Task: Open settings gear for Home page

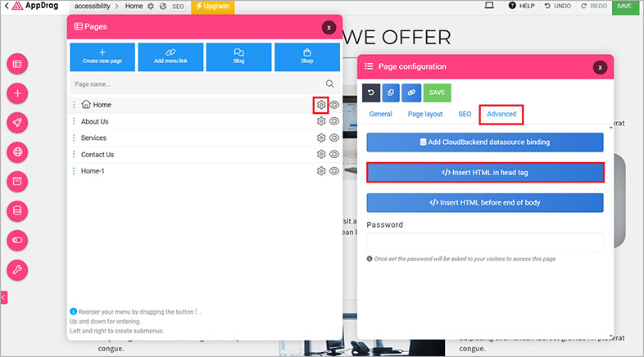Action: 321,105
